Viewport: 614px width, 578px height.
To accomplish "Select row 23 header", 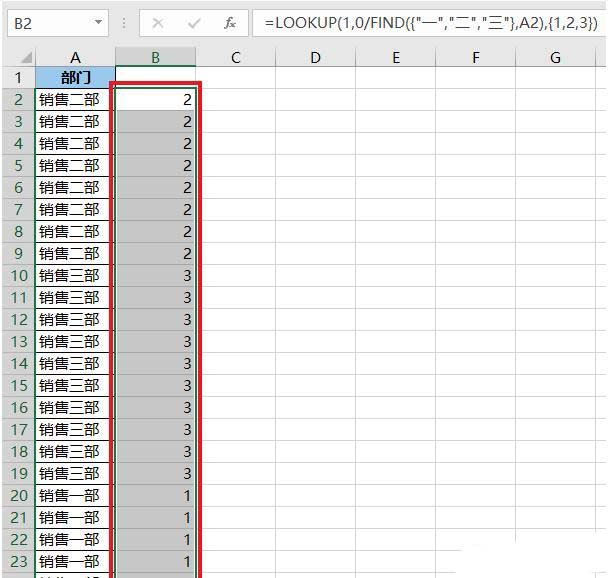I will click(18, 562).
